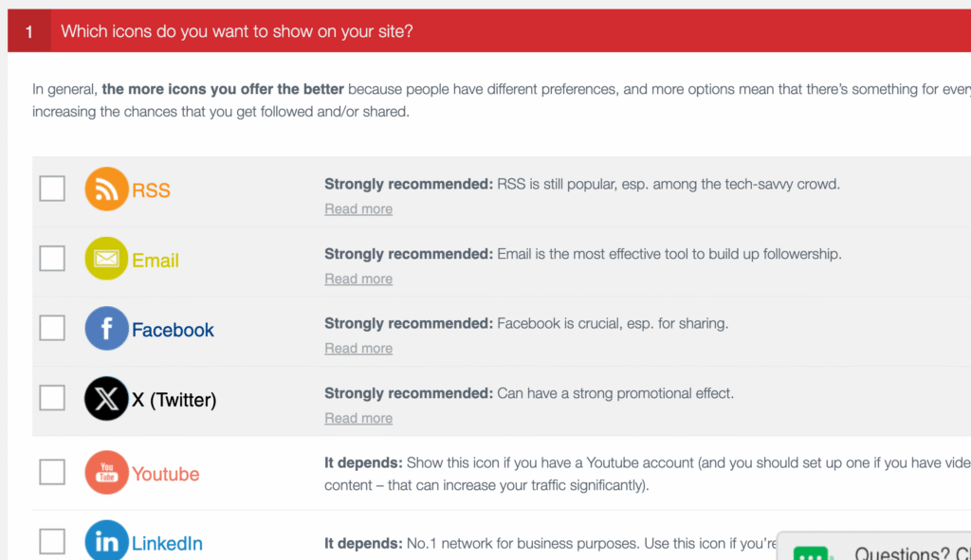Click the step number 1 badge

click(29, 32)
